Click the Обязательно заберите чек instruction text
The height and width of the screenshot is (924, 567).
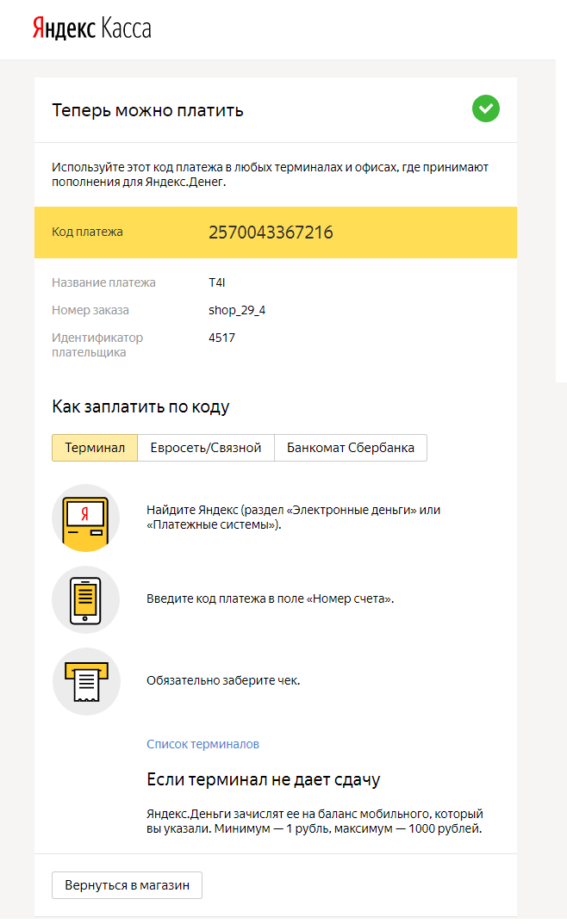pos(223,680)
